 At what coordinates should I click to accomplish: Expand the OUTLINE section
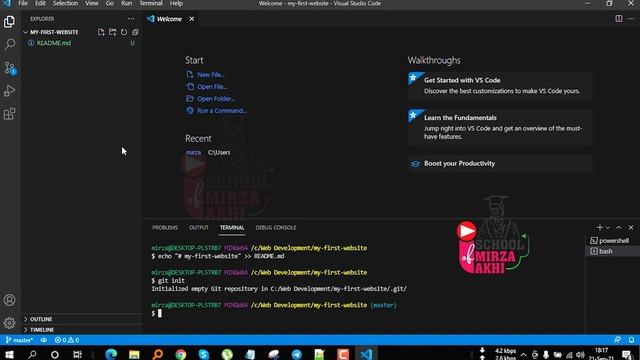(82, 319)
